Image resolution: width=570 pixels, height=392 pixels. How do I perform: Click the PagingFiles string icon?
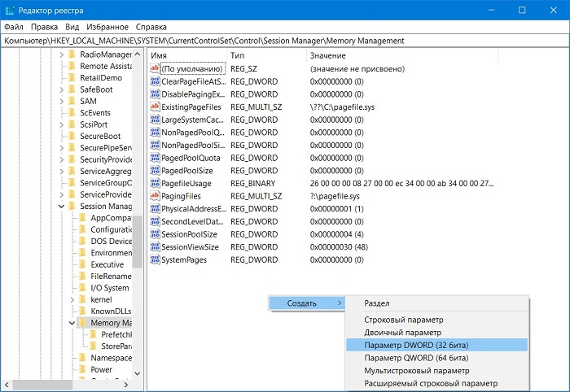click(155, 196)
